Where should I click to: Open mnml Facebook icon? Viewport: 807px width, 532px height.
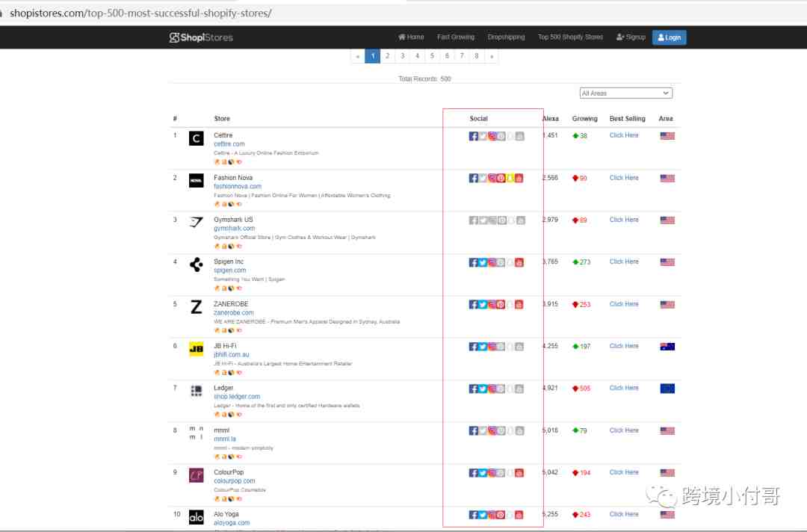474,430
